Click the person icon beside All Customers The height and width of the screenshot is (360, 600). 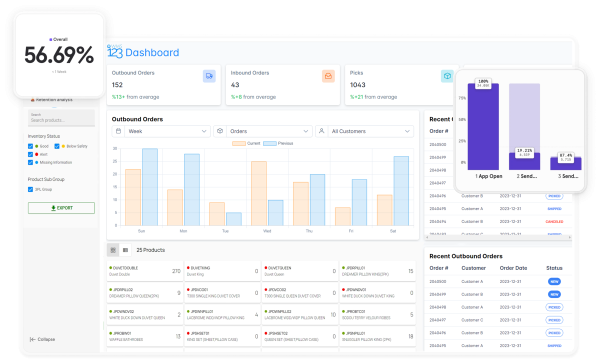pos(321,131)
